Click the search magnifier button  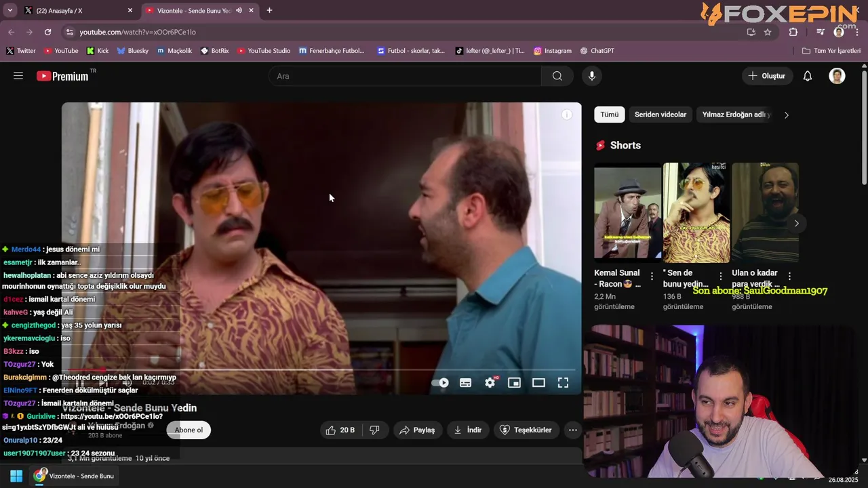point(557,76)
